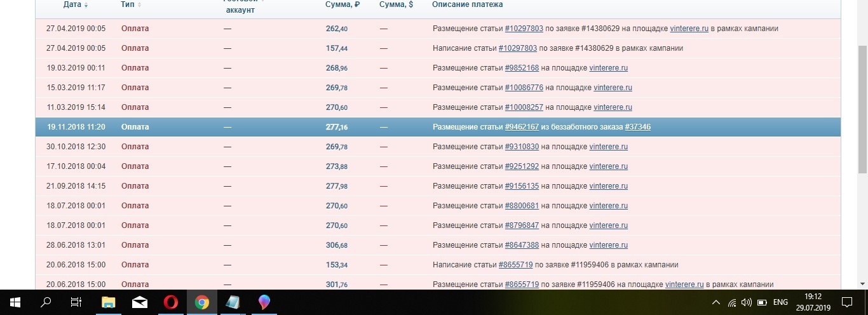Open article link #10086776
Image resolution: width=868 pixels, height=315 pixels.
524,88
